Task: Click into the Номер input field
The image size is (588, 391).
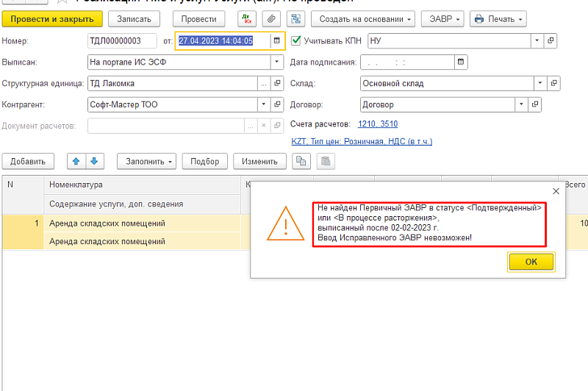Action: pyautogui.click(x=122, y=40)
